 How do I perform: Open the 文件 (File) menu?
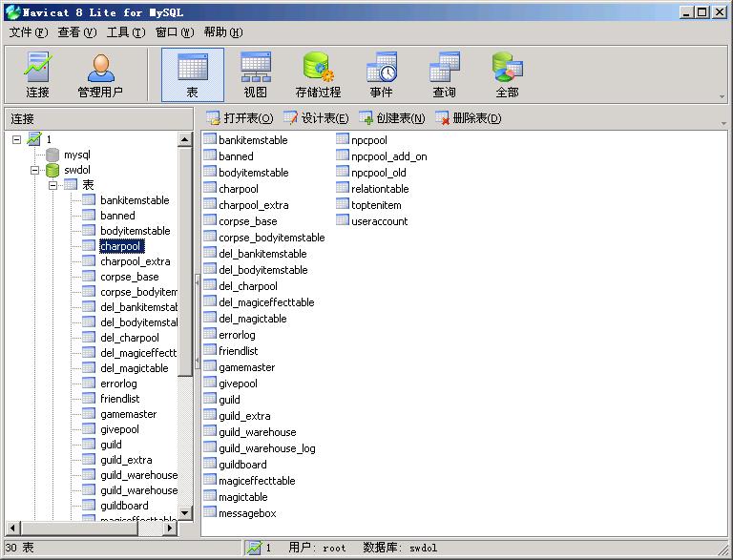[x=29, y=32]
